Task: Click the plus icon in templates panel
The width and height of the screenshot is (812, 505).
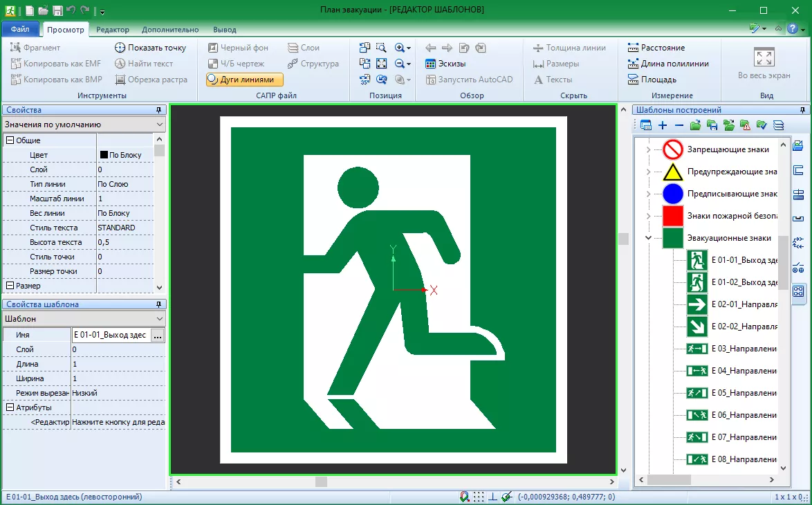Action: pyautogui.click(x=663, y=125)
